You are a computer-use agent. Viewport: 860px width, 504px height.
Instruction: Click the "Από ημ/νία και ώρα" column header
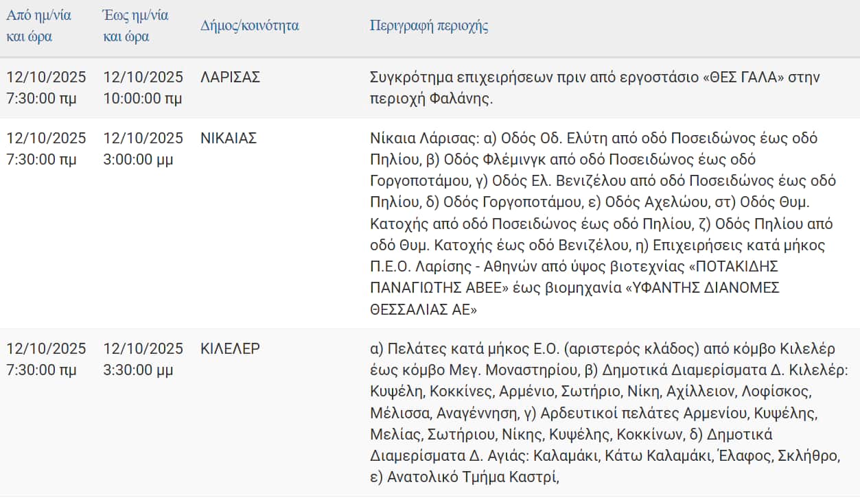click(x=38, y=25)
